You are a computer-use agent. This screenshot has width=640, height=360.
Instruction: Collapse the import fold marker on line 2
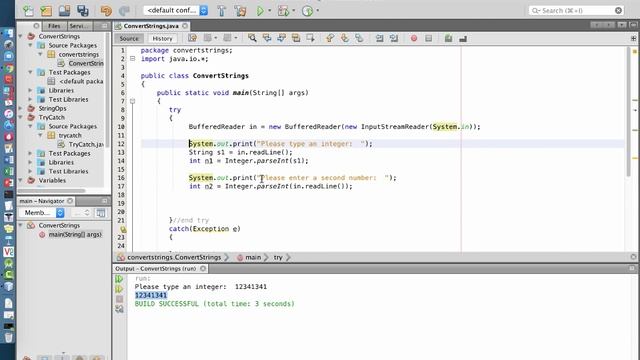133,59
